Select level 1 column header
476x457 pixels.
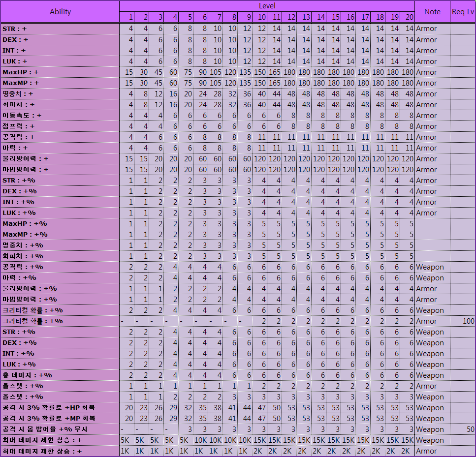click(127, 17)
